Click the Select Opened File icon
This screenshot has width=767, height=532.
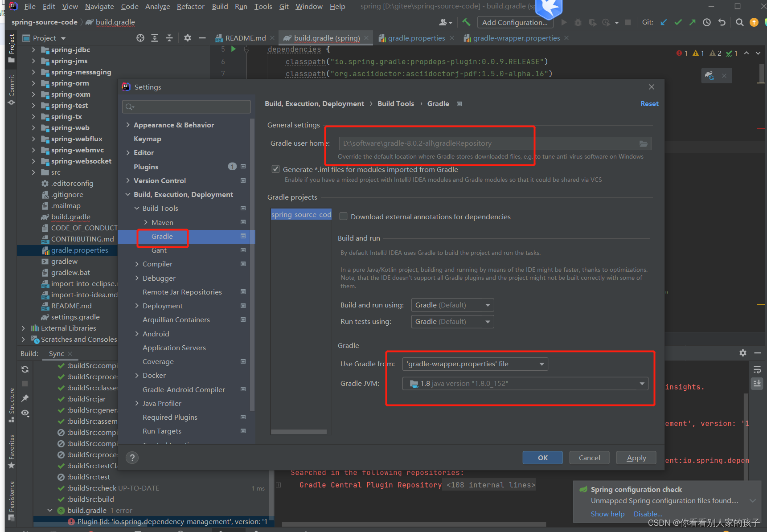pyautogui.click(x=140, y=38)
